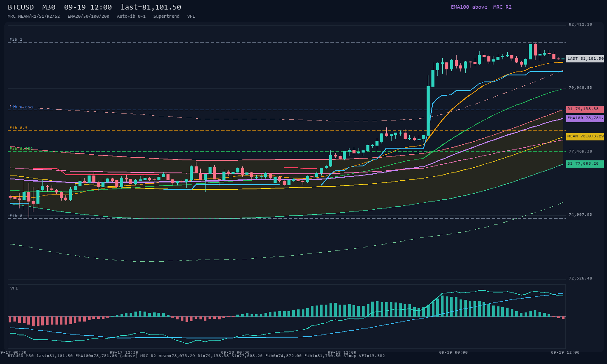Select the M30 timeframe in the title

(49, 7)
